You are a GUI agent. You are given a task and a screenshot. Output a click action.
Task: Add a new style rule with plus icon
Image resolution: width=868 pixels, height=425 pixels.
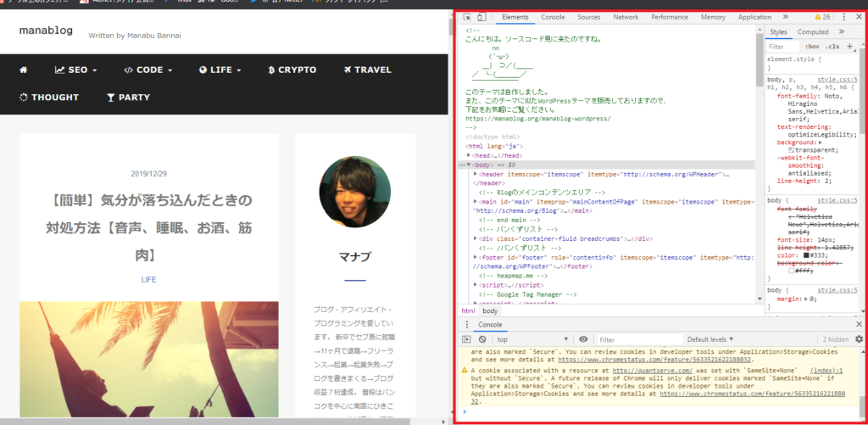[850, 47]
